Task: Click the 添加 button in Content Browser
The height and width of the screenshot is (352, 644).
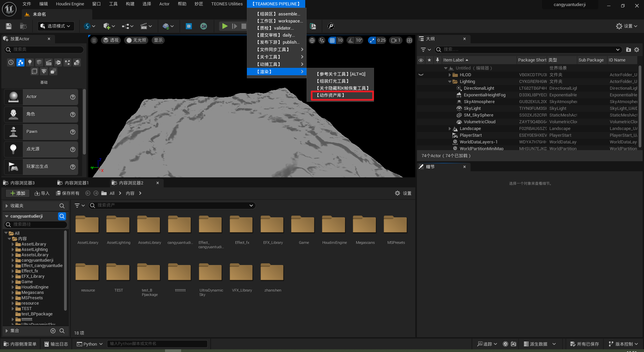Action: (x=18, y=193)
